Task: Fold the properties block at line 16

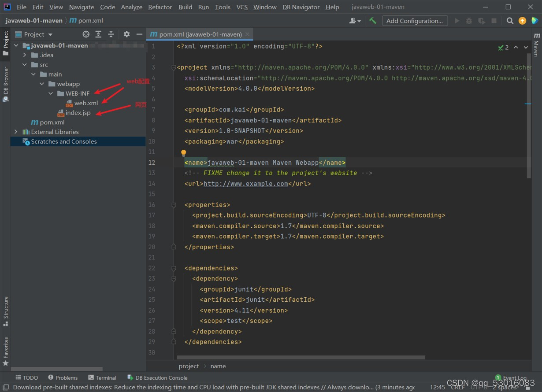Action: pos(174,205)
